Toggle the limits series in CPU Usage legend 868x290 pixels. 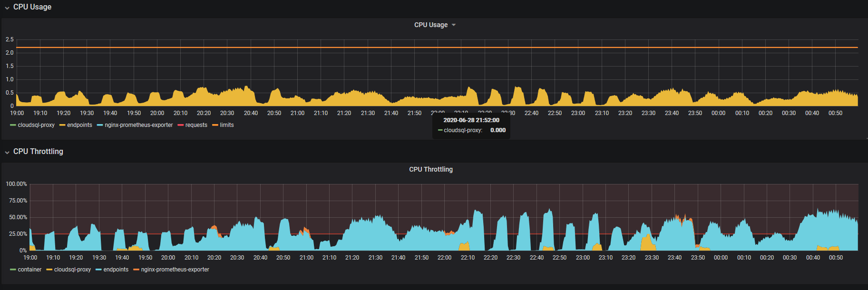coord(226,125)
